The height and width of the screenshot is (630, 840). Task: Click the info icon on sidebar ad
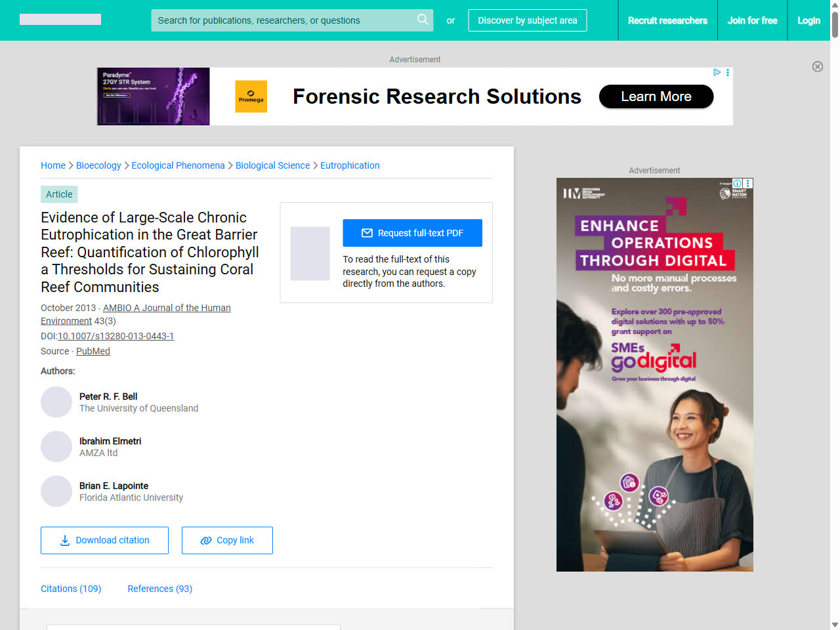coord(738,183)
